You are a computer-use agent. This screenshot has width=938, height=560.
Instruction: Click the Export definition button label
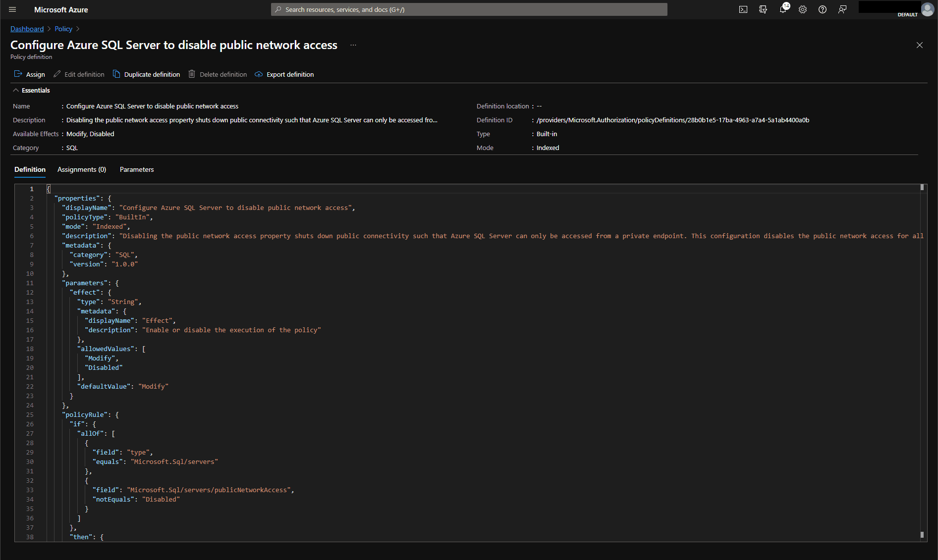pos(290,74)
